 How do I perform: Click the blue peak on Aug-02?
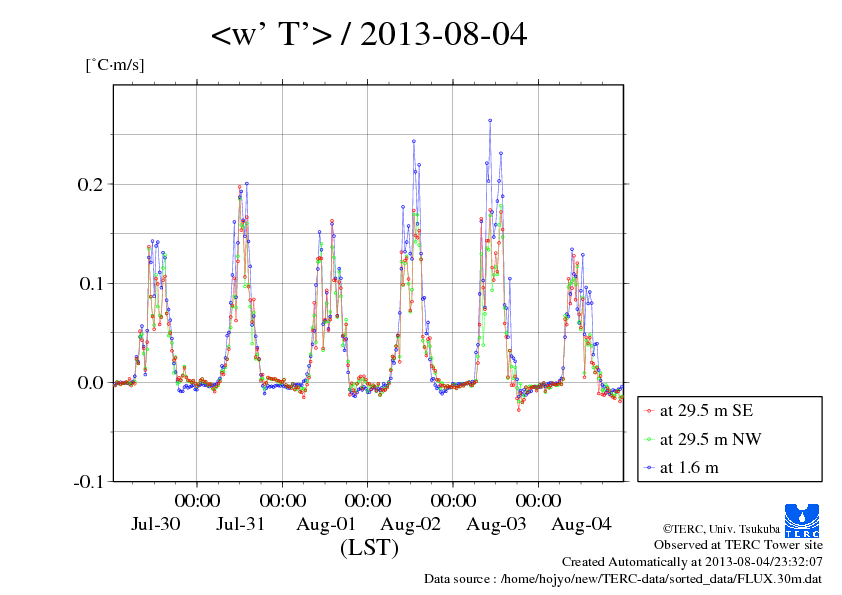tap(413, 141)
